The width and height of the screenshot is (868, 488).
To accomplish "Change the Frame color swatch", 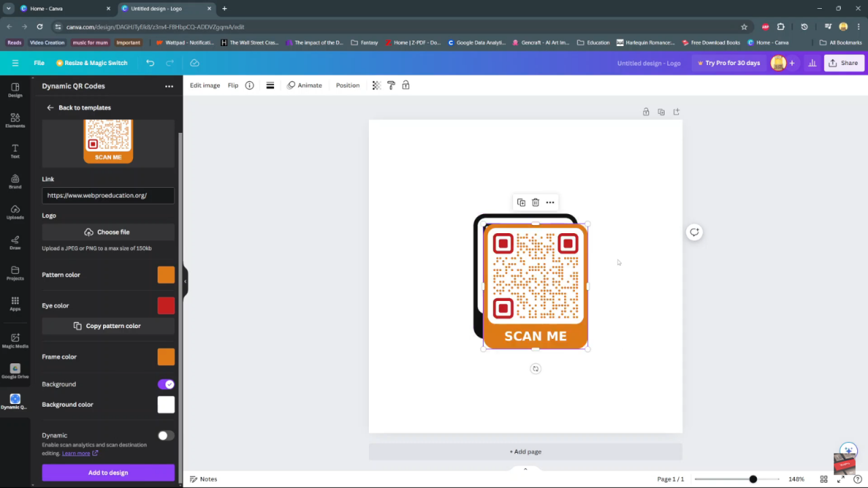I will point(166,357).
